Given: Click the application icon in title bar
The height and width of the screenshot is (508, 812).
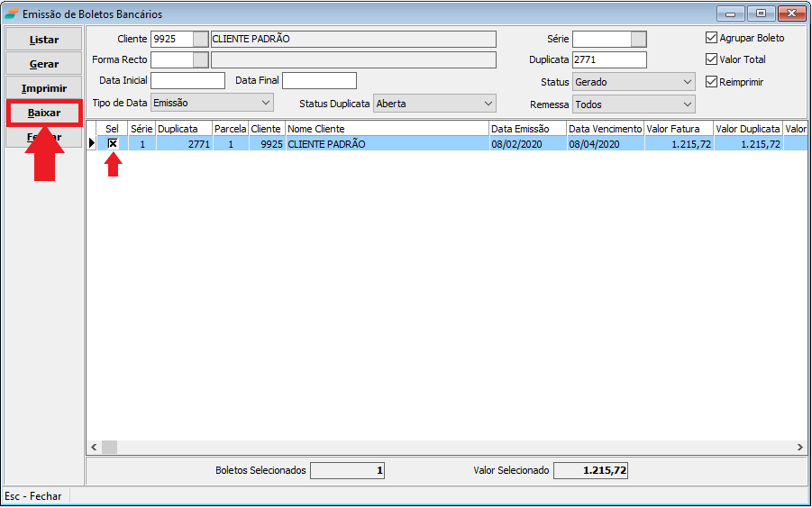Looking at the screenshot, I should coord(11,14).
